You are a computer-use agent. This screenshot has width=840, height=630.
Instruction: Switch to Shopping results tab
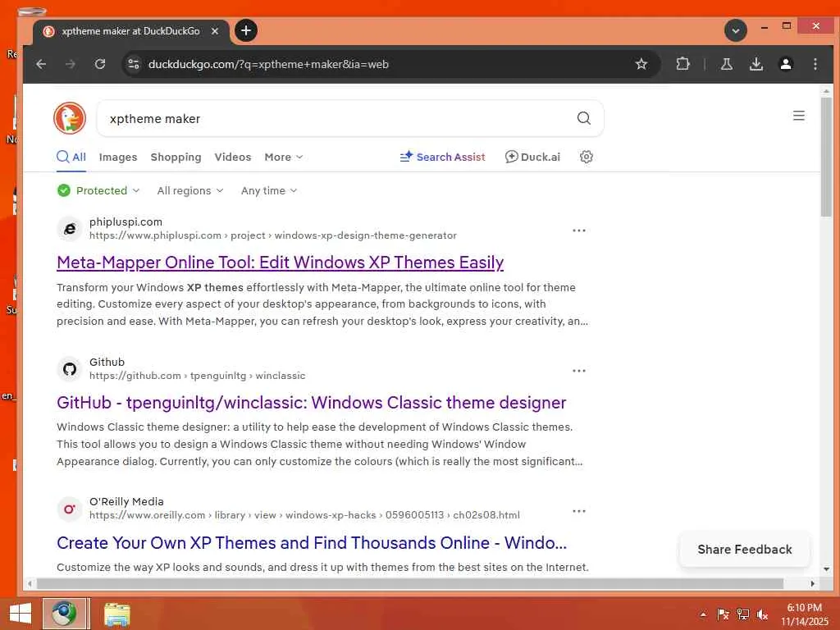point(176,157)
